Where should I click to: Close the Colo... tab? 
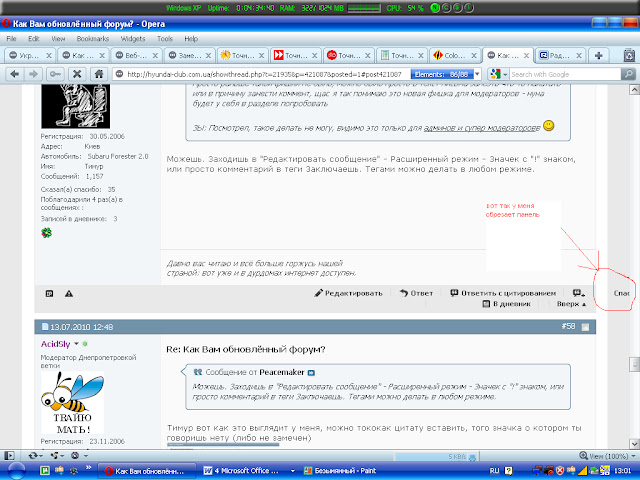473,56
